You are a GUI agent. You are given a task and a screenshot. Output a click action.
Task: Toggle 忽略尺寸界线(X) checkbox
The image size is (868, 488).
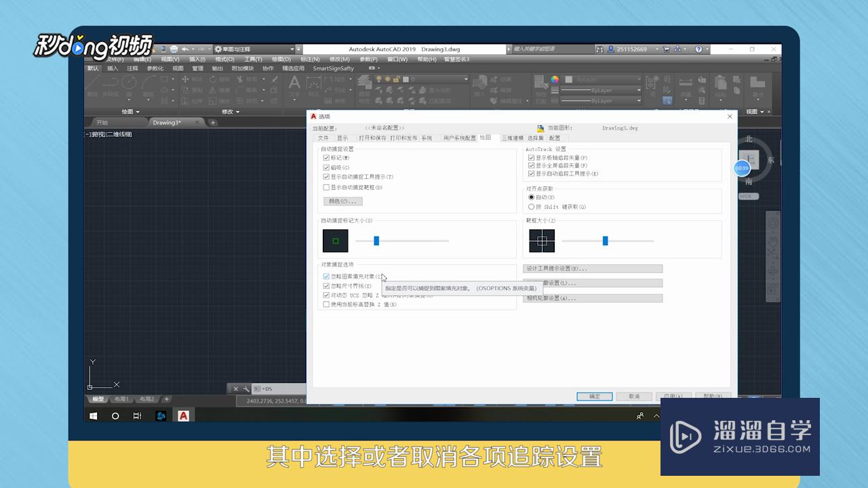(x=327, y=286)
